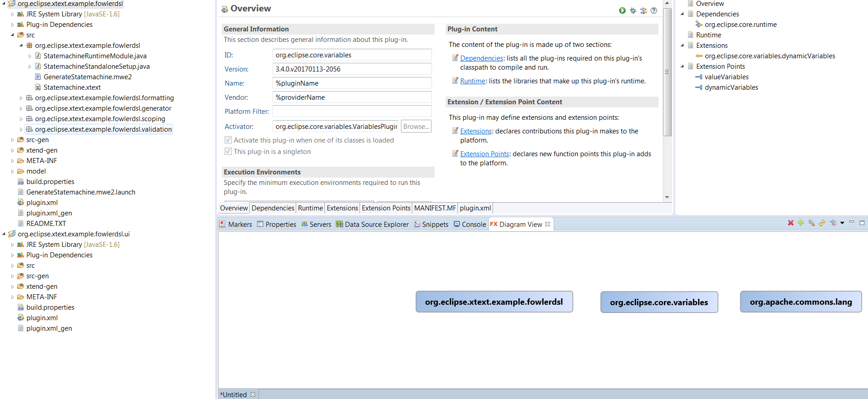Viewport: 868px width, 399px height.
Task: Click the icon beside the Dependencies link
Action: [x=455, y=58]
